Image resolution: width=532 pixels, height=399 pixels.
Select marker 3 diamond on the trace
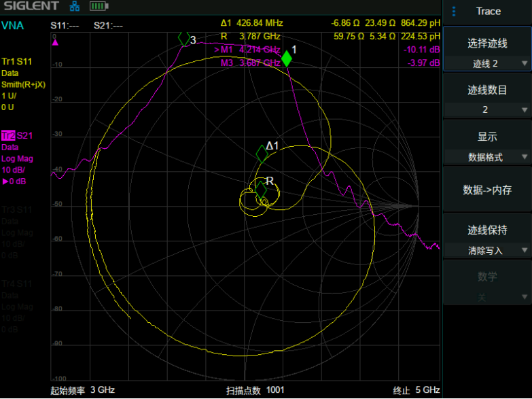183,39
